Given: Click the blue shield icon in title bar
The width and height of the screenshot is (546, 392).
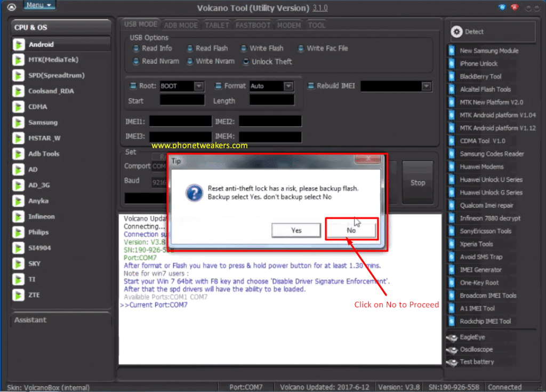Looking at the screenshot, I should pos(502,7).
